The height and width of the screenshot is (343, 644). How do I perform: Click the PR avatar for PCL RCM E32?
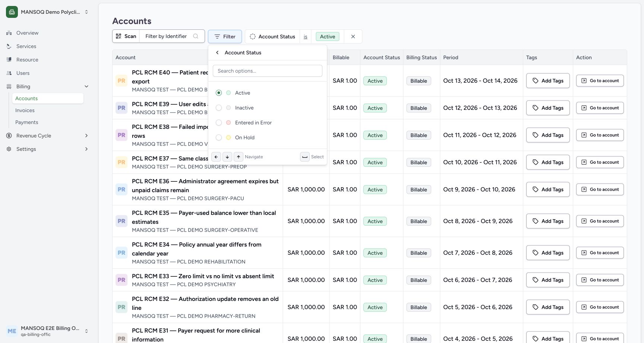(x=121, y=307)
